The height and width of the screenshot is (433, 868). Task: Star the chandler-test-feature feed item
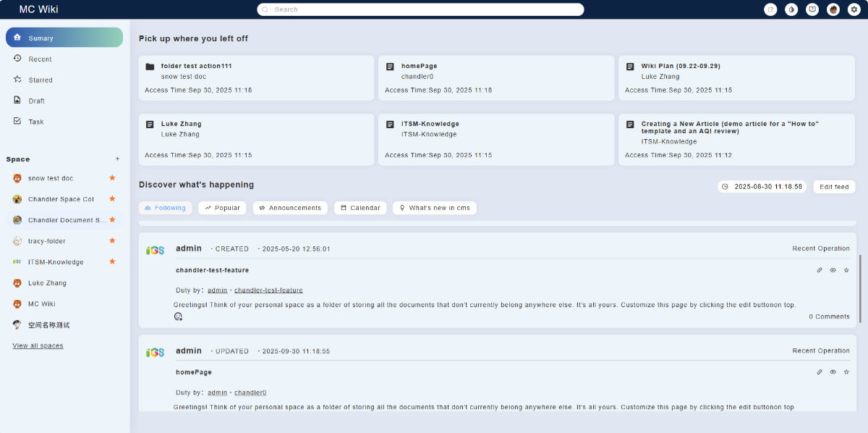[x=846, y=270]
